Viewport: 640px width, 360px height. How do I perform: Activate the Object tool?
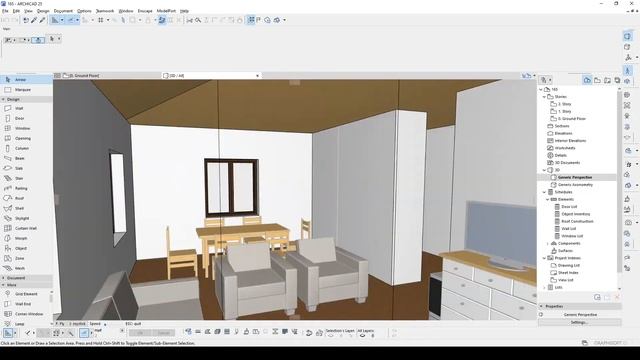pos(26,249)
